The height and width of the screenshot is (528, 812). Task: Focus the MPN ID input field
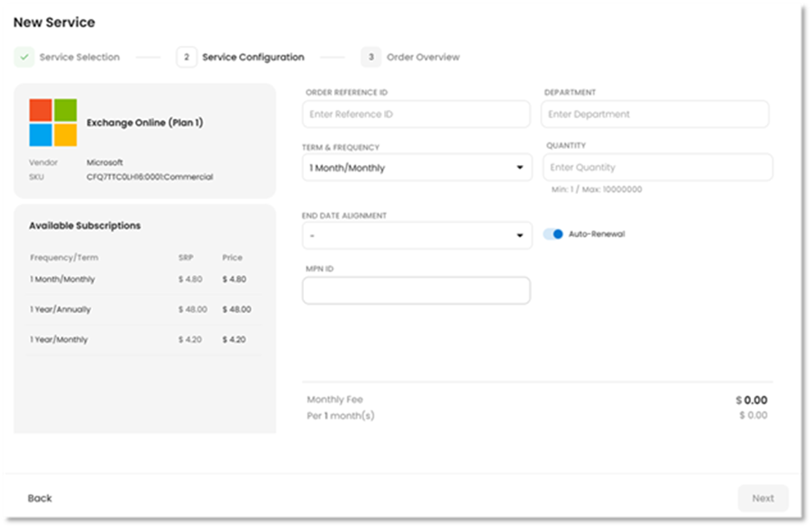point(416,291)
